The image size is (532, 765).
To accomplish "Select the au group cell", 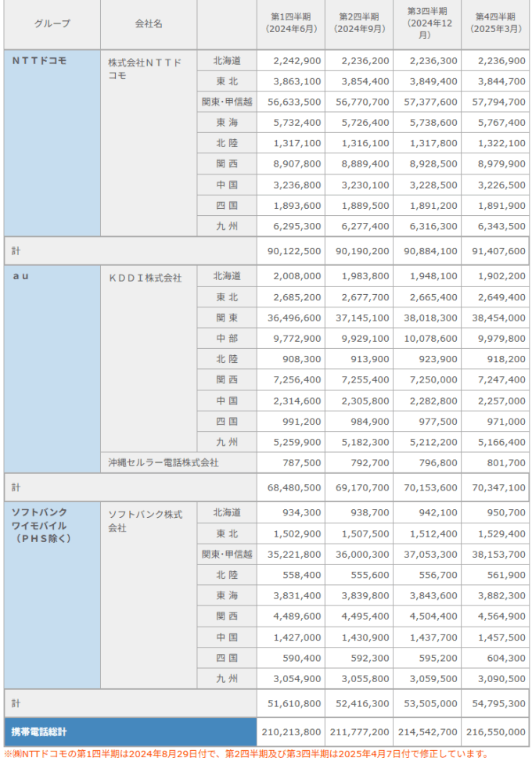I will pos(52,369).
